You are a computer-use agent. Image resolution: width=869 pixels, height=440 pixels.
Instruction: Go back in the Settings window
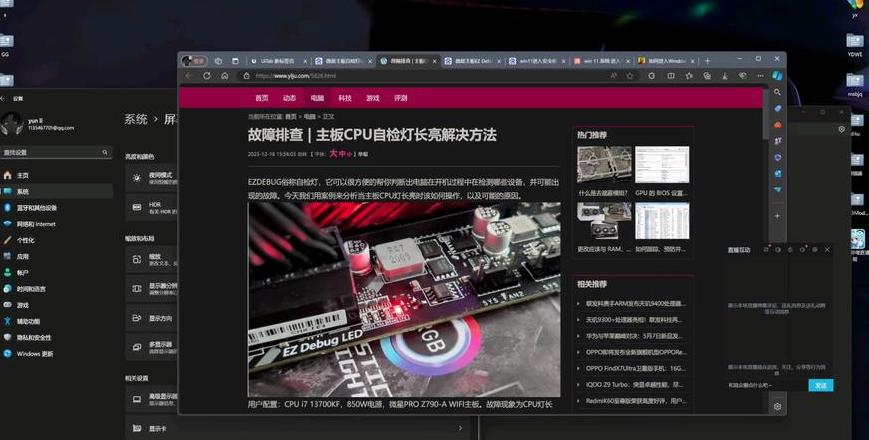[3, 99]
